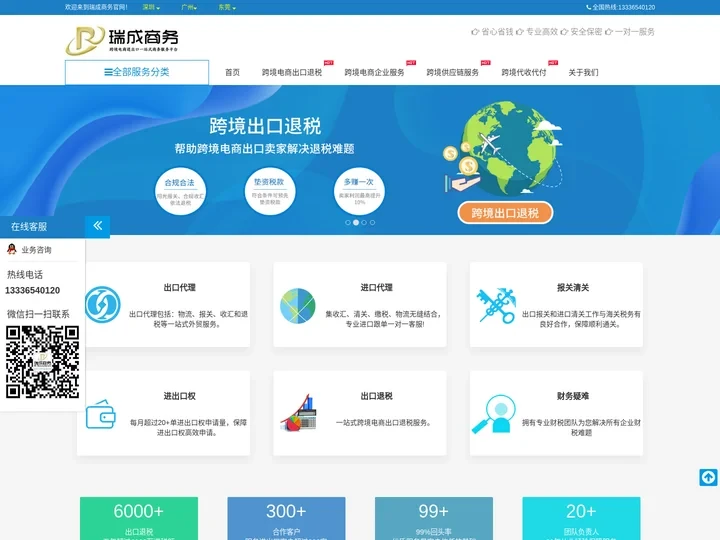
Task: Open the 出口代理 card title
Action: coord(180,287)
